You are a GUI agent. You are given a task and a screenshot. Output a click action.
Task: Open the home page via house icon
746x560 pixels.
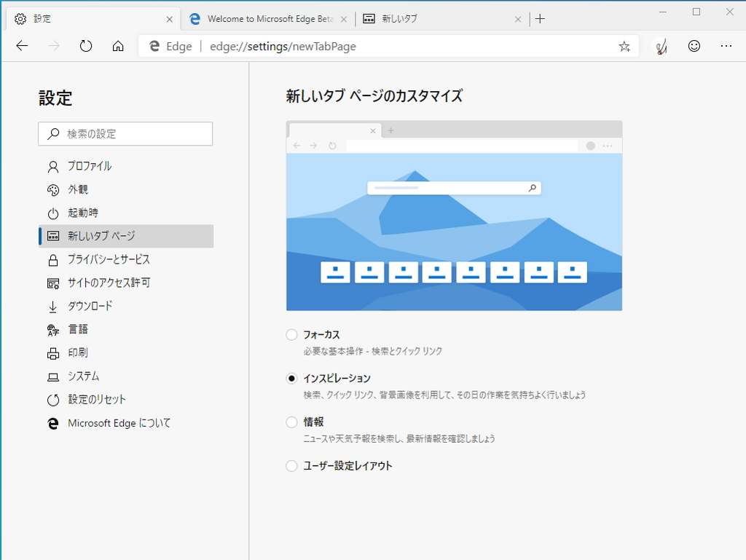point(118,46)
